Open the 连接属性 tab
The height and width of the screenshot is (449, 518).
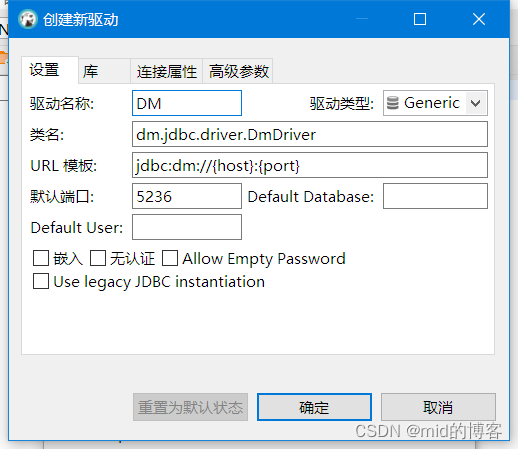[x=167, y=71]
